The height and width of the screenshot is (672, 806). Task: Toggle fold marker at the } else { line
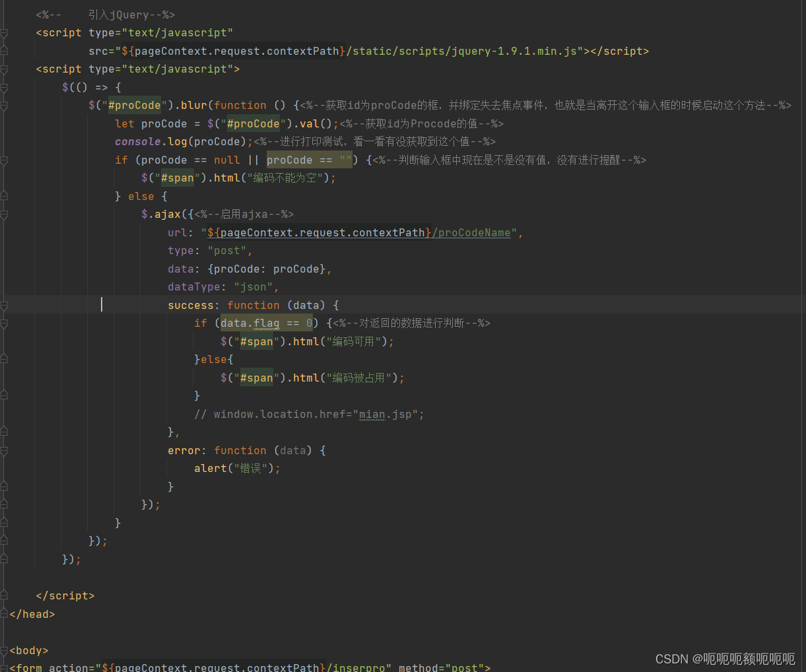3,197
